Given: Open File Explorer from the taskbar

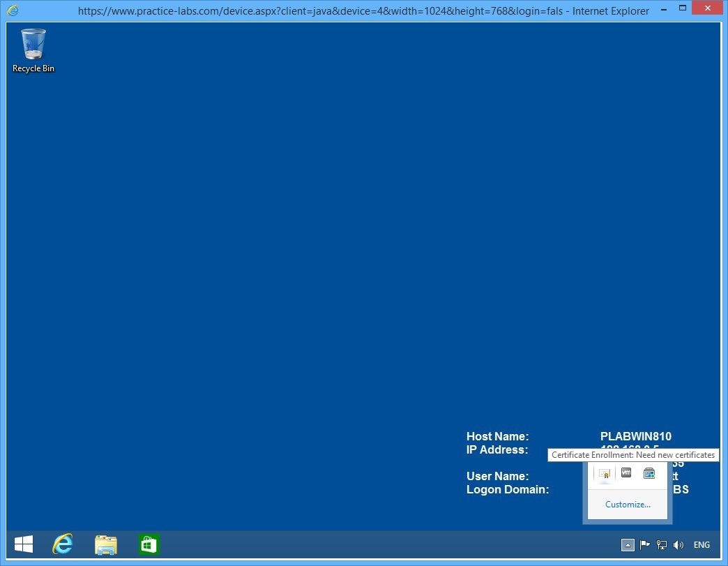Looking at the screenshot, I should click(x=105, y=544).
